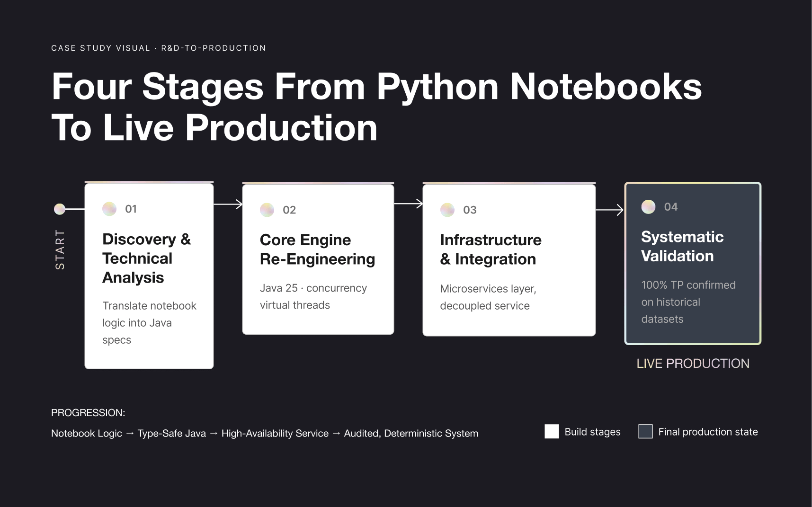Click the stage number 04

tap(671, 207)
